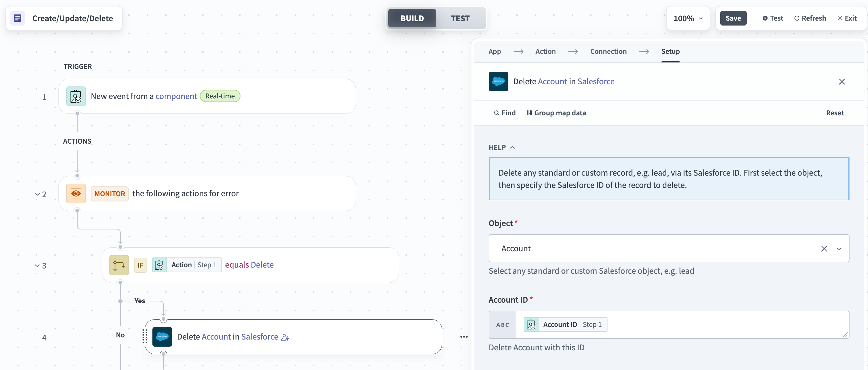Screen dimensions: 868x370
Task: Click the equals Delete condition text
Action: tap(249, 265)
